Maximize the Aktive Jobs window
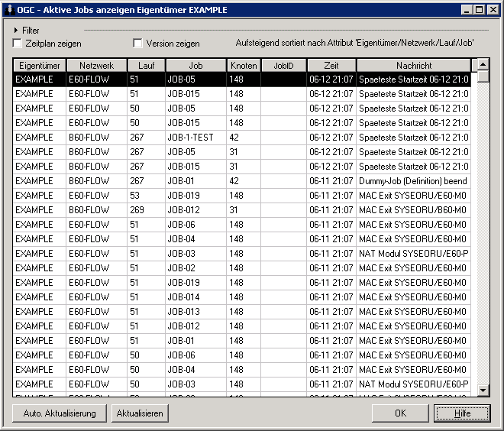This screenshot has width=504, height=431. [479, 9]
